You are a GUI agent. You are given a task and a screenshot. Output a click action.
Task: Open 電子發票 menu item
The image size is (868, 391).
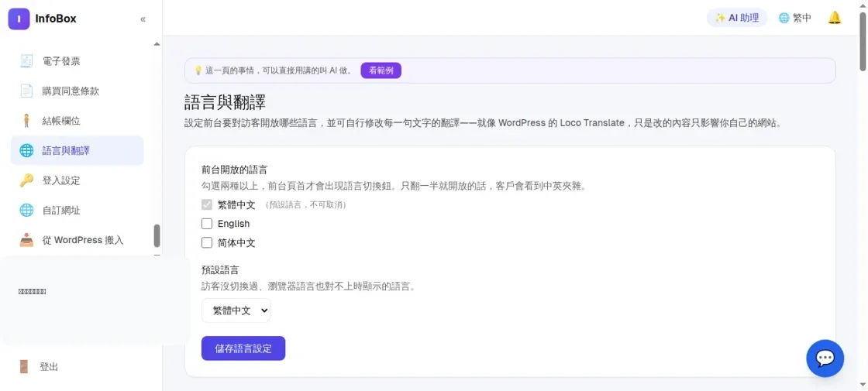[x=77, y=61]
